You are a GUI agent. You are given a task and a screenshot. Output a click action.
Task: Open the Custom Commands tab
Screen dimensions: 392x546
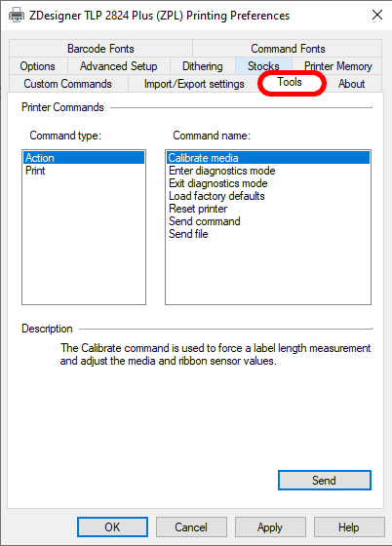click(68, 84)
